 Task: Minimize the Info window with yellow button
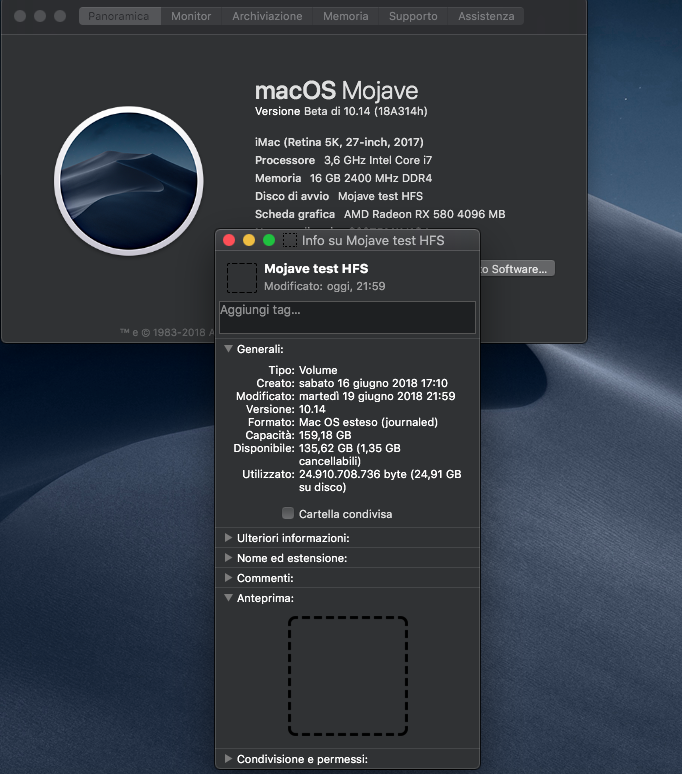(x=249, y=240)
